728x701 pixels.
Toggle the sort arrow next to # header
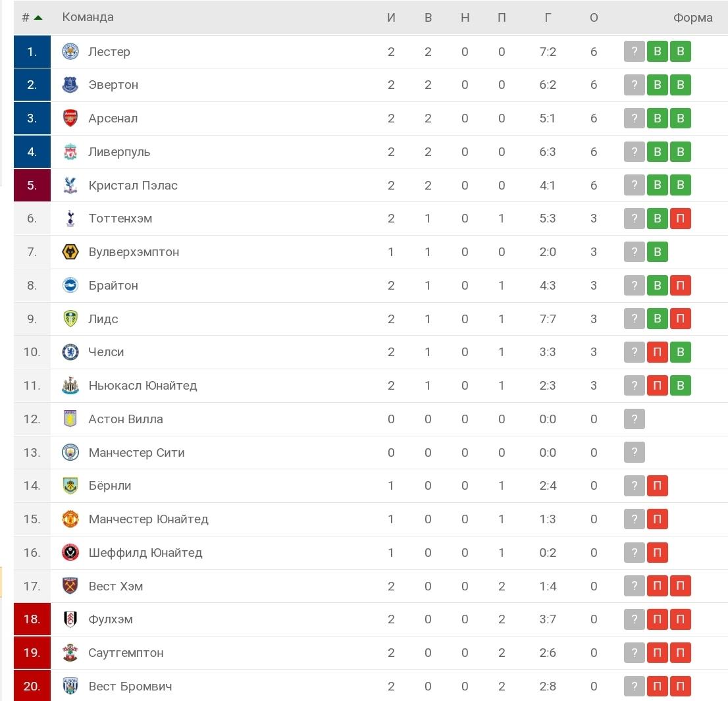[38, 17]
